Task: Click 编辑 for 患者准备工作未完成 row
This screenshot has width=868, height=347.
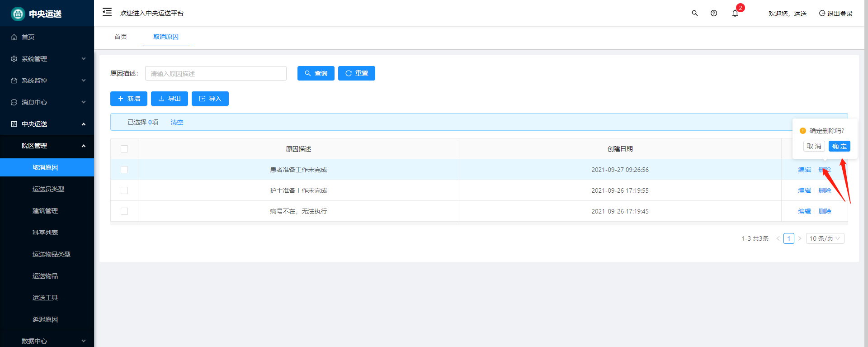Action: point(804,170)
